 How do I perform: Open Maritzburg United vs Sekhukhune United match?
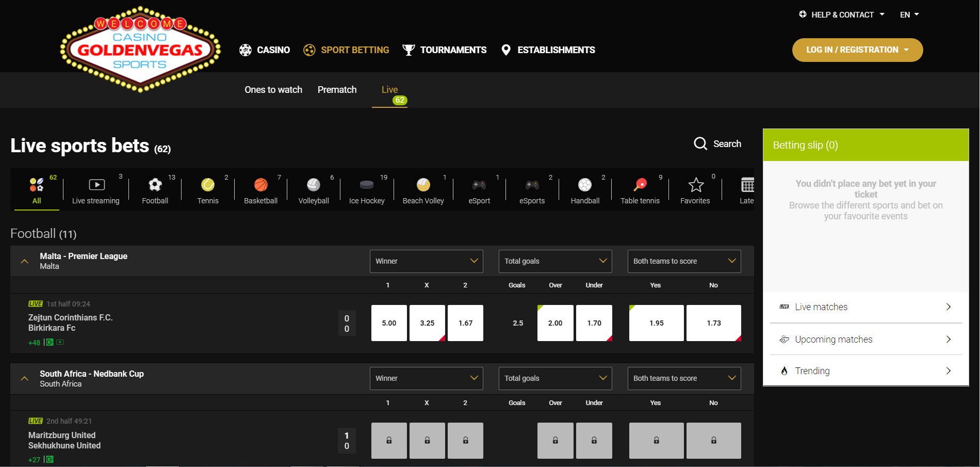(x=64, y=440)
